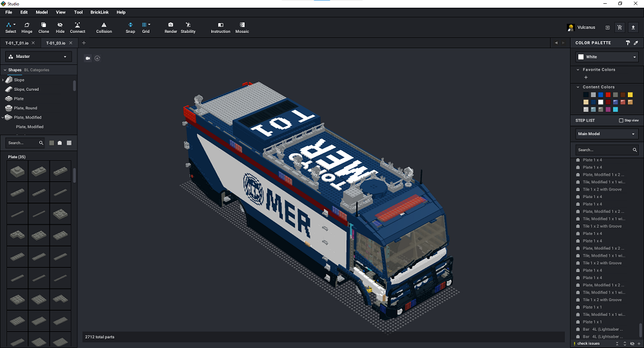Collapse the Content Colors section

click(x=578, y=87)
